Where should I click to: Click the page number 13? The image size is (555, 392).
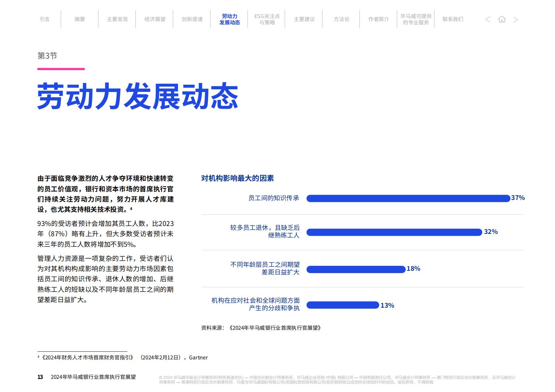click(x=40, y=377)
